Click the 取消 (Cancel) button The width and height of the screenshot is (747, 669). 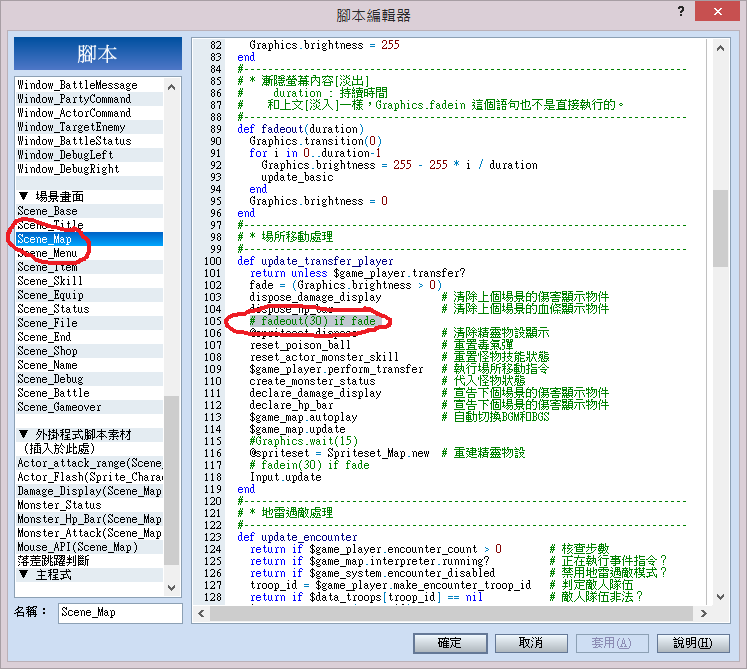pos(531,643)
